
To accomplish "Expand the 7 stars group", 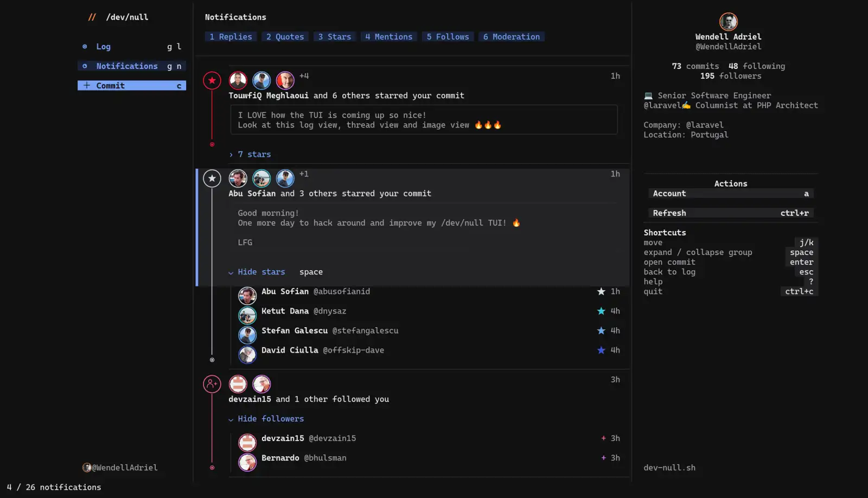I will pos(250,155).
